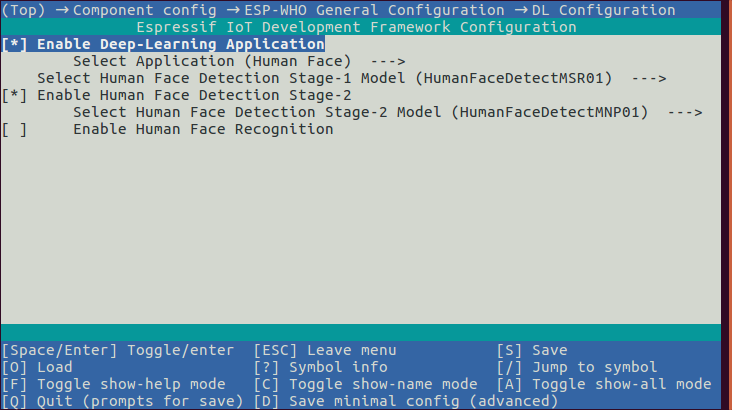Screen dimensions: 732x410
Task: Expand Select Application (Human Face) arrow
Action: click(x=387, y=61)
